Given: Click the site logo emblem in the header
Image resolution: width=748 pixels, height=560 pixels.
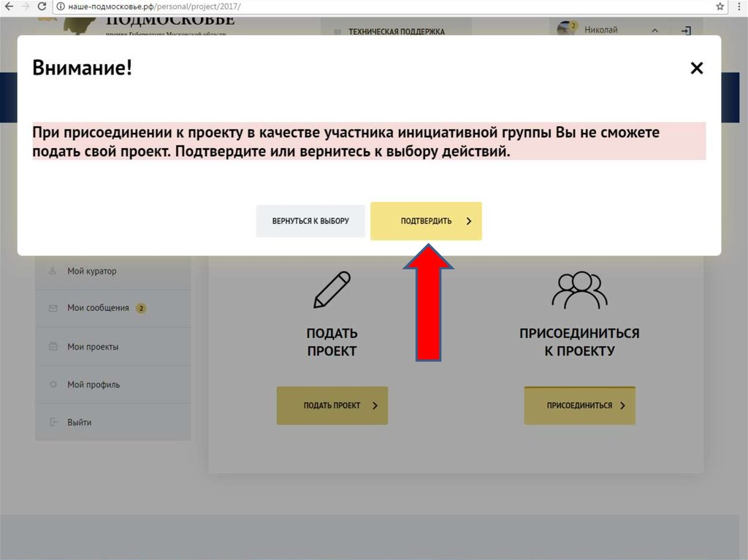Looking at the screenshot, I should pos(79,25).
